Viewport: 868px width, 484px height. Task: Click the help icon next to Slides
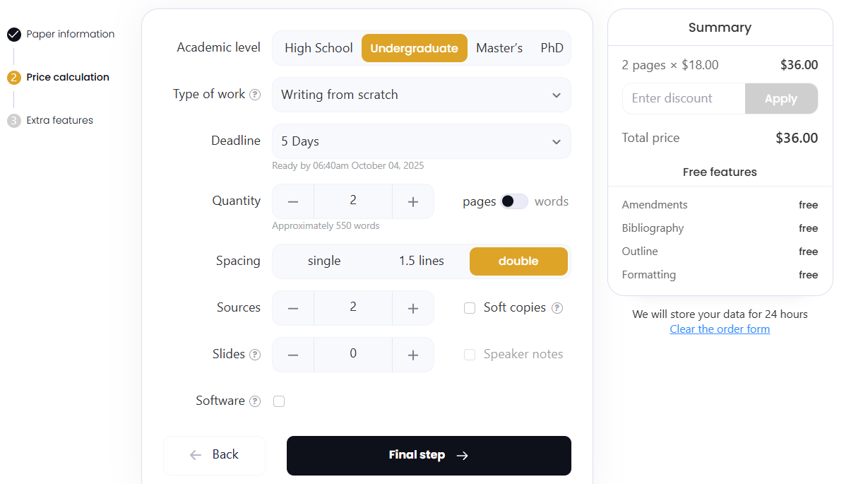pyautogui.click(x=255, y=355)
